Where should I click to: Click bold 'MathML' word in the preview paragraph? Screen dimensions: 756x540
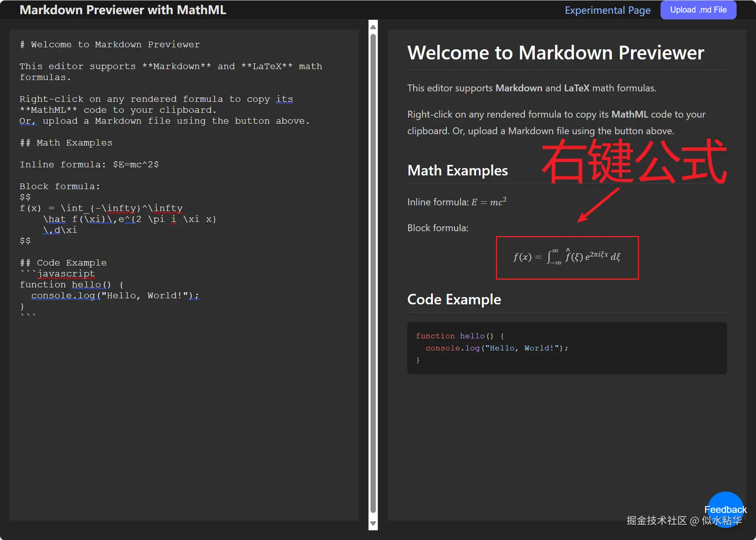(x=630, y=114)
